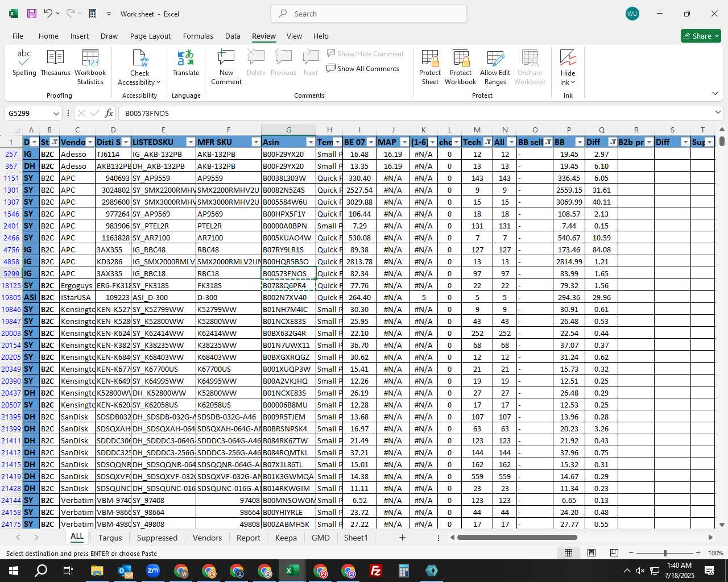This screenshot has height=582, width=728.
Task: Click the Select All corner button
Action: coord(11,130)
